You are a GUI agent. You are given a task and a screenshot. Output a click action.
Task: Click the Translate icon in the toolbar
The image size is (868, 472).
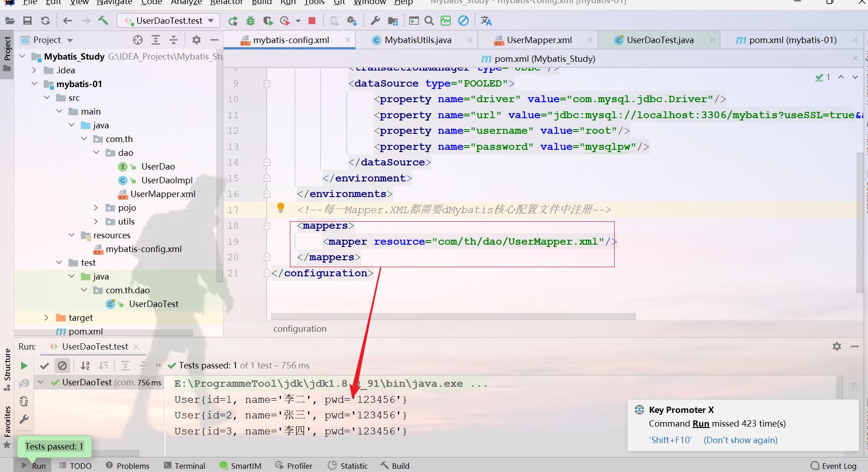pyautogui.click(x=486, y=21)
